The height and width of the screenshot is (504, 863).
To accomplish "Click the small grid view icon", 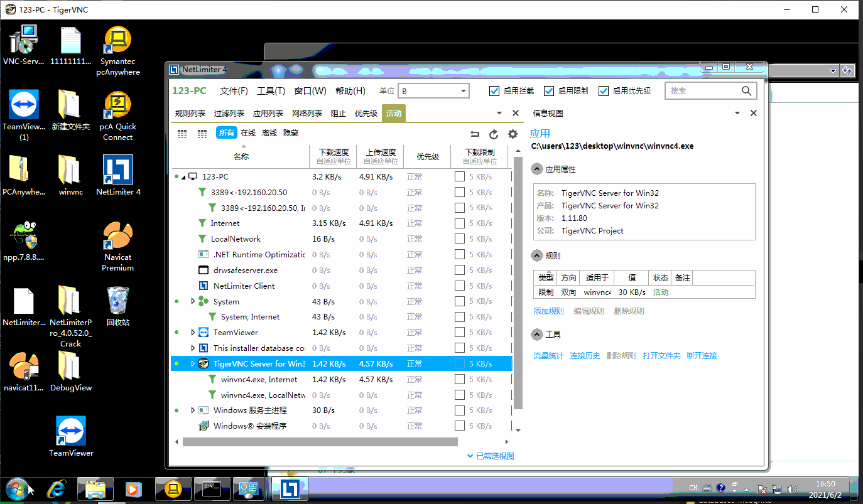I will click(x=183, y=134).
